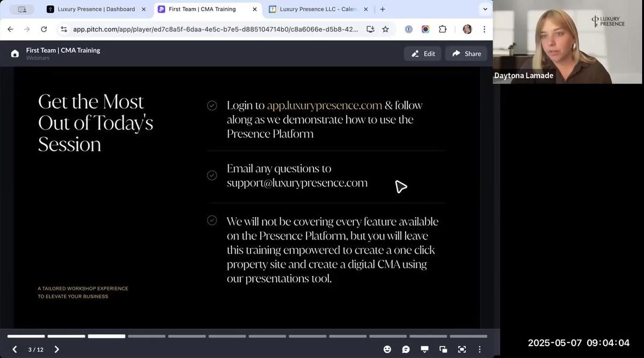Click the Edit button

(x=423, y=54)
